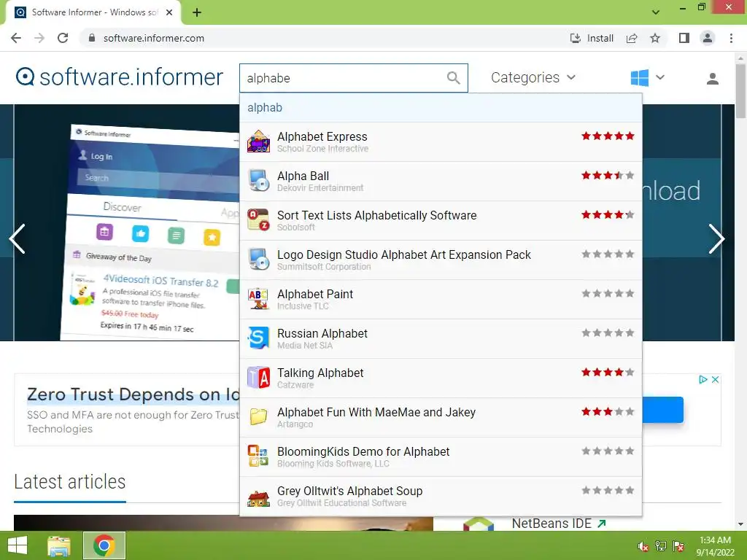
Task: Click the Latest articles heading
Action: [x=69, y=481]
